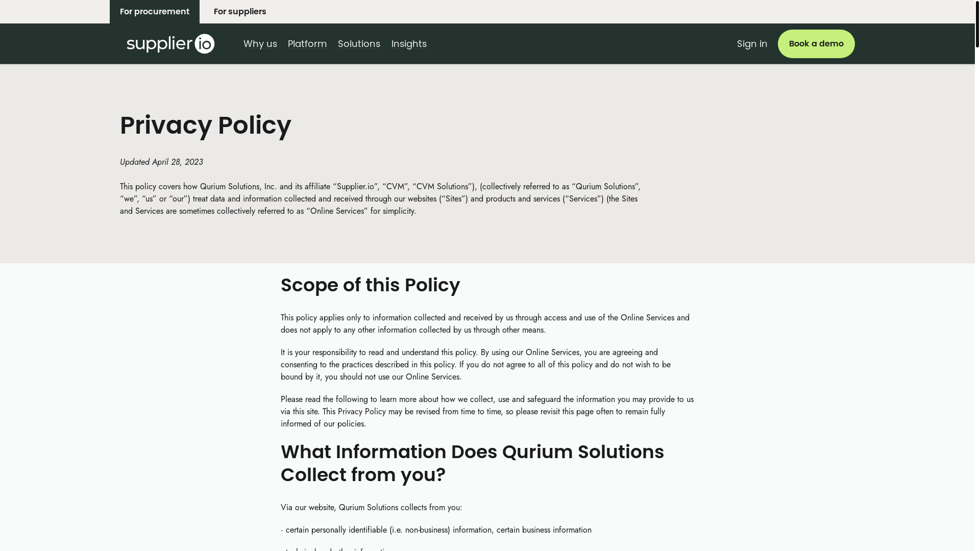Click the paragraph starting This policy applies only
Image resolution: width=980 pixels, height=551 pixels.
coord(485,324)
